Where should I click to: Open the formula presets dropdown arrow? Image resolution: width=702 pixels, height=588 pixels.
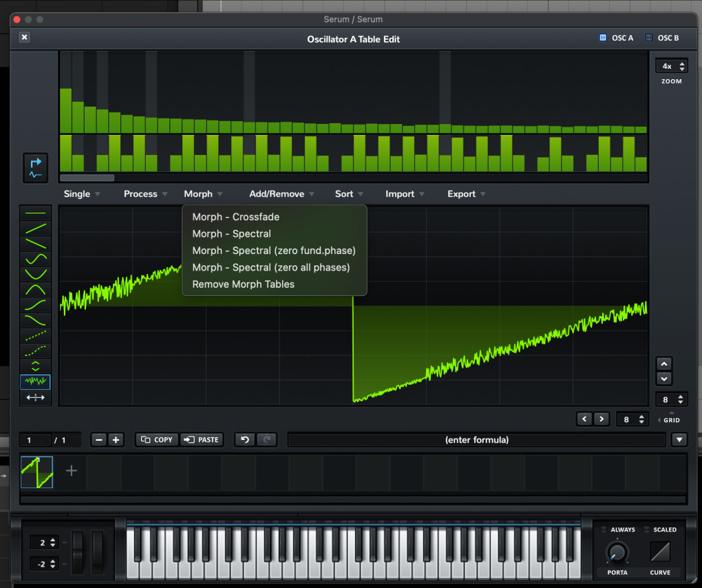679,439
